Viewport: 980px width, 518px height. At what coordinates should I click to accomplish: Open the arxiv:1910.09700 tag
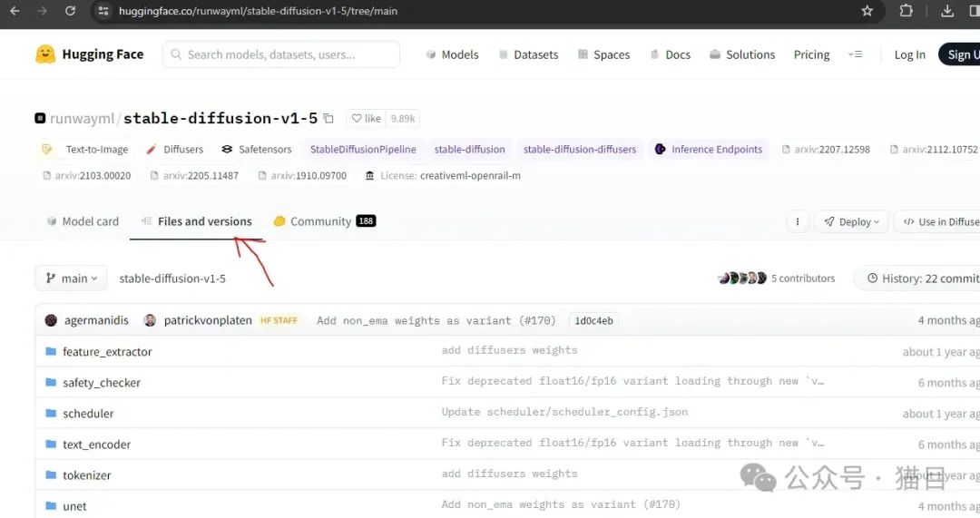pyautogui.click(x=302, y=176)
